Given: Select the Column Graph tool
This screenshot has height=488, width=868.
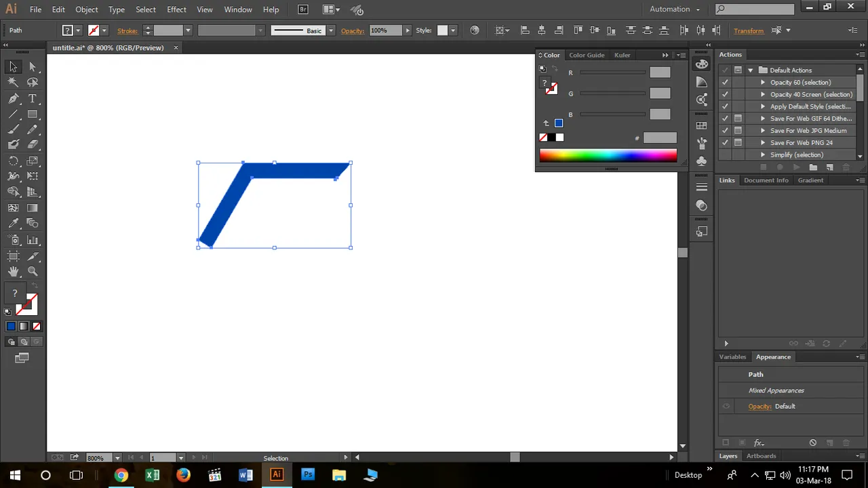Looking at the screenshot, I should click(32, 240).
